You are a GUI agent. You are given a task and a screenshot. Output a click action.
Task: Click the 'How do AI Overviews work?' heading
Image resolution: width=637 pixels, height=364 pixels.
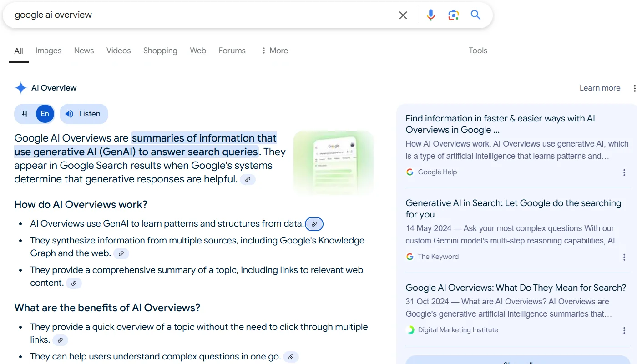[81, 204]
